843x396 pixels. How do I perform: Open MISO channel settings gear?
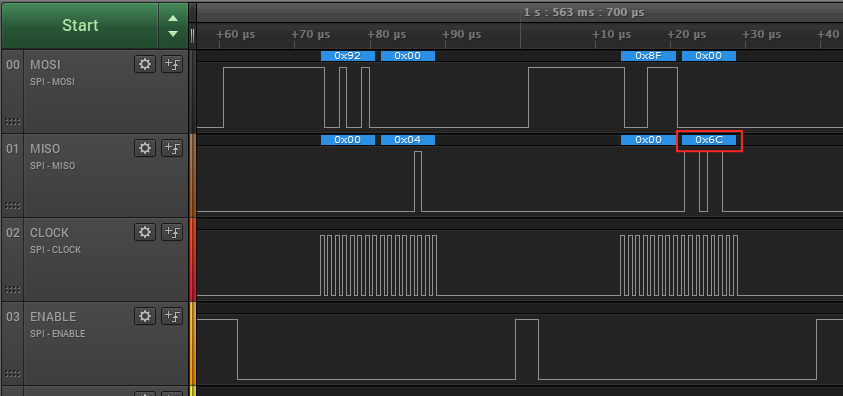click(144, 148)
